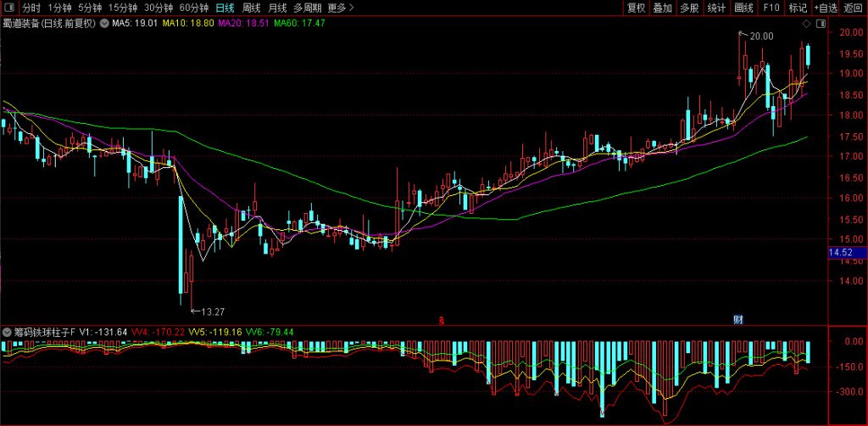Click the diamond marker icon above the price axis
This screenshot has width=868, height=426.
coord(805,24)
